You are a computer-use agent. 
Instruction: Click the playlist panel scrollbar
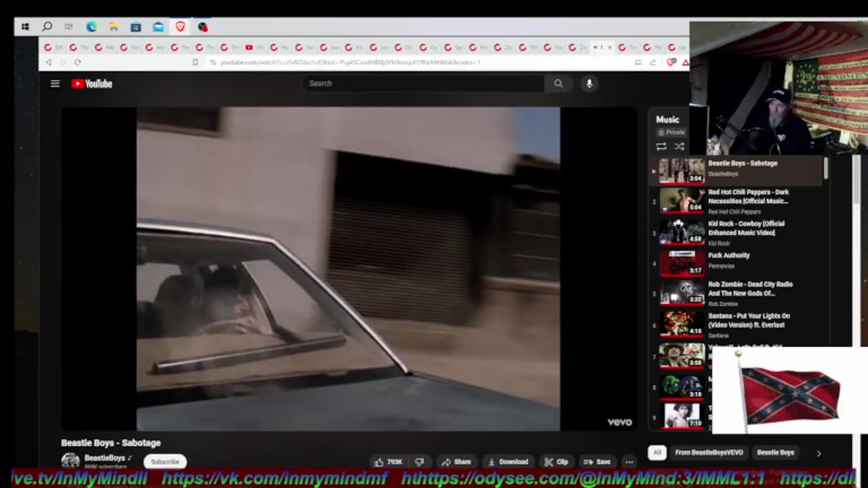(x=826, y=168)
